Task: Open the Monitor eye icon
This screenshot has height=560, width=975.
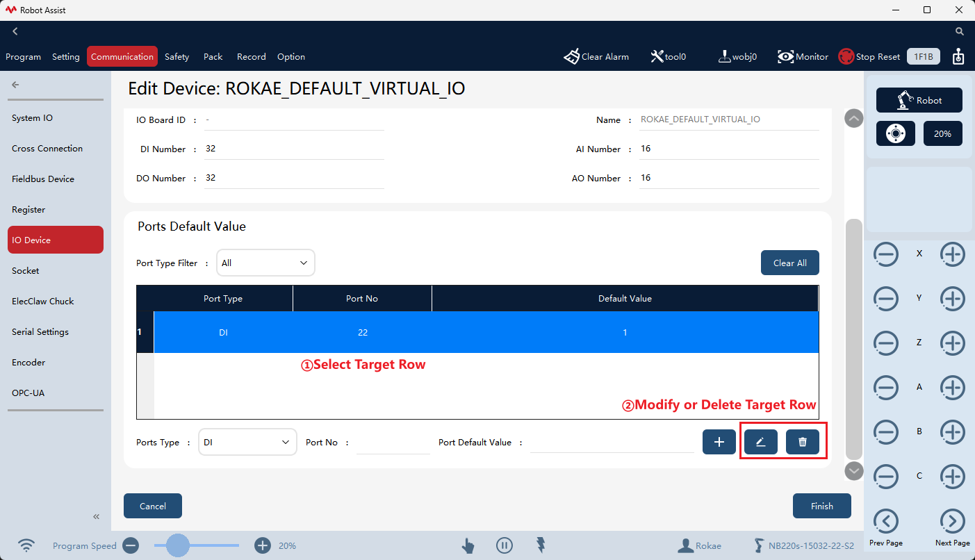Action: 785,57
